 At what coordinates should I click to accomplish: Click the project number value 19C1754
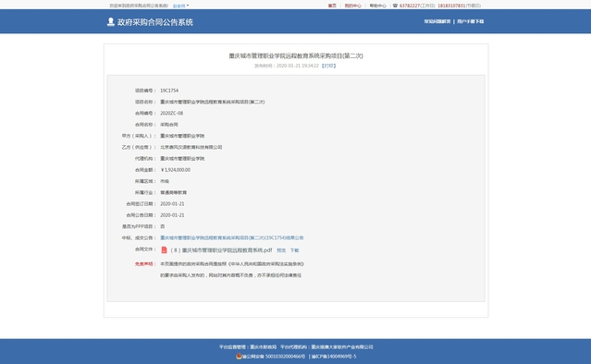169,91
